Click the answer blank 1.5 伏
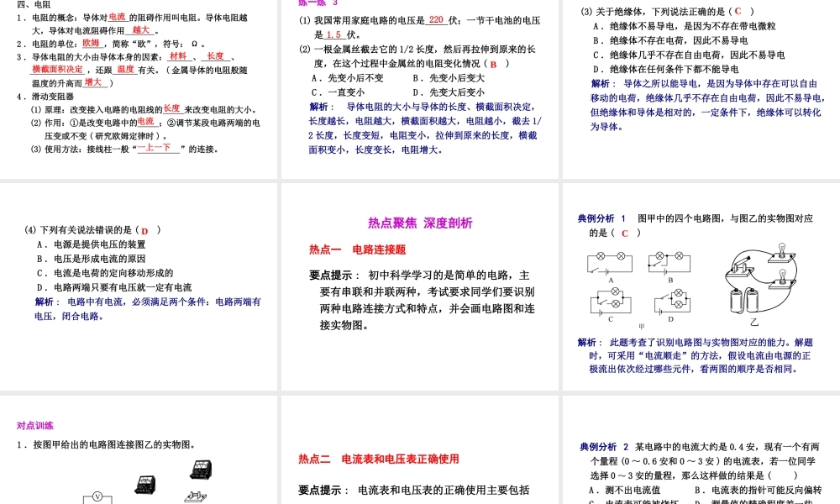The width and height of the screenshot is (840, 504). (x=334, y=34)
